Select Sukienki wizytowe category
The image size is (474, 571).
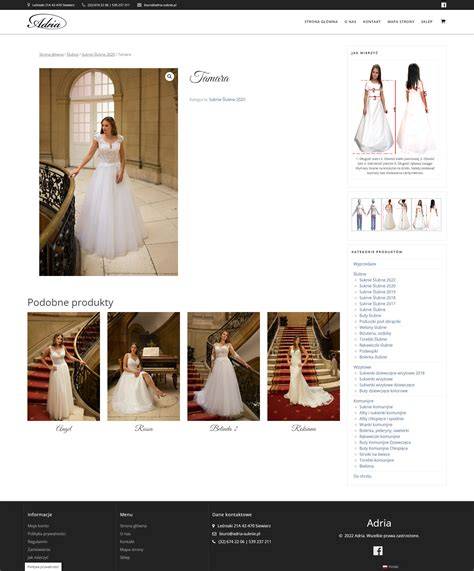pyautogui.click(x=376, y=379)
